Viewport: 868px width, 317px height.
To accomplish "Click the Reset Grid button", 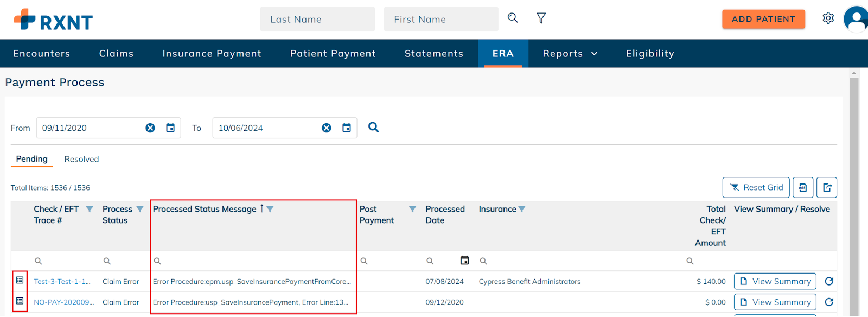I will [x=756, y=188].
